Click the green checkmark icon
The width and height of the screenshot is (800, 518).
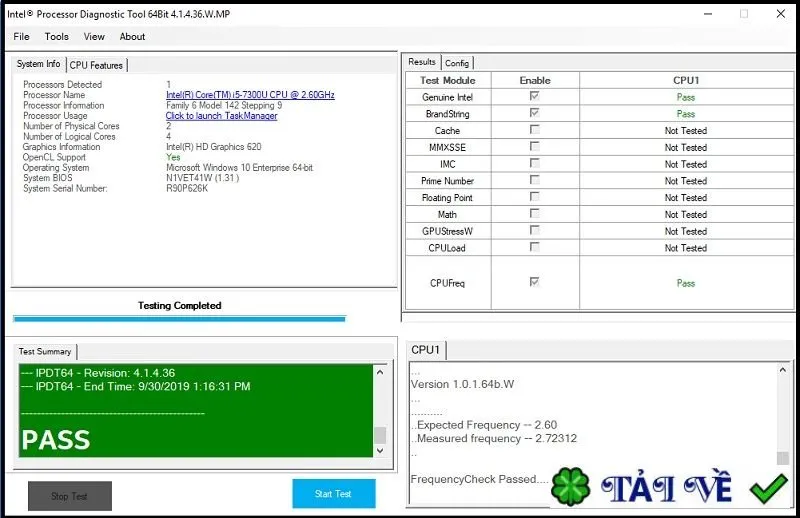(769, 488)
